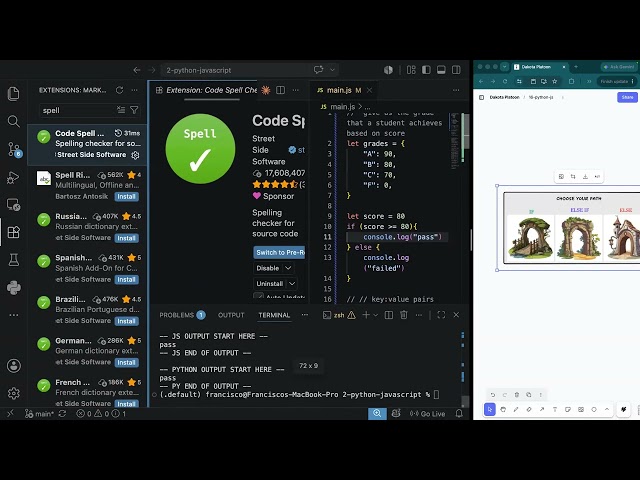640x480 pixels.
Task: Open the browser tab search dropdown
Action: (505, 67)
